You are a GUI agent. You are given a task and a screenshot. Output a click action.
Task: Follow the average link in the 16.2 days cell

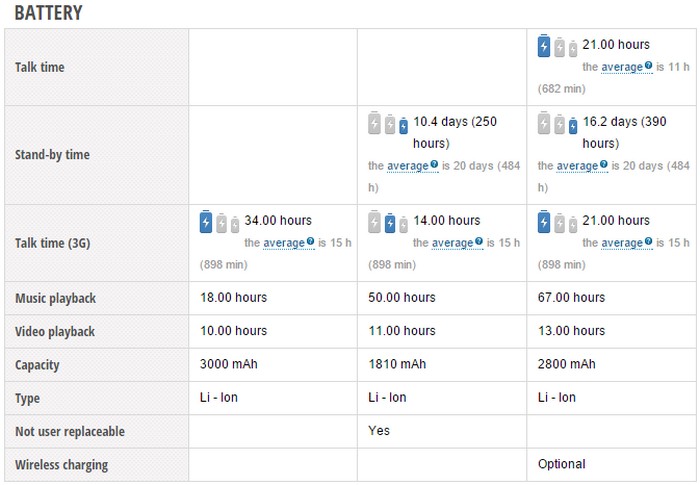tap(577, 166)
